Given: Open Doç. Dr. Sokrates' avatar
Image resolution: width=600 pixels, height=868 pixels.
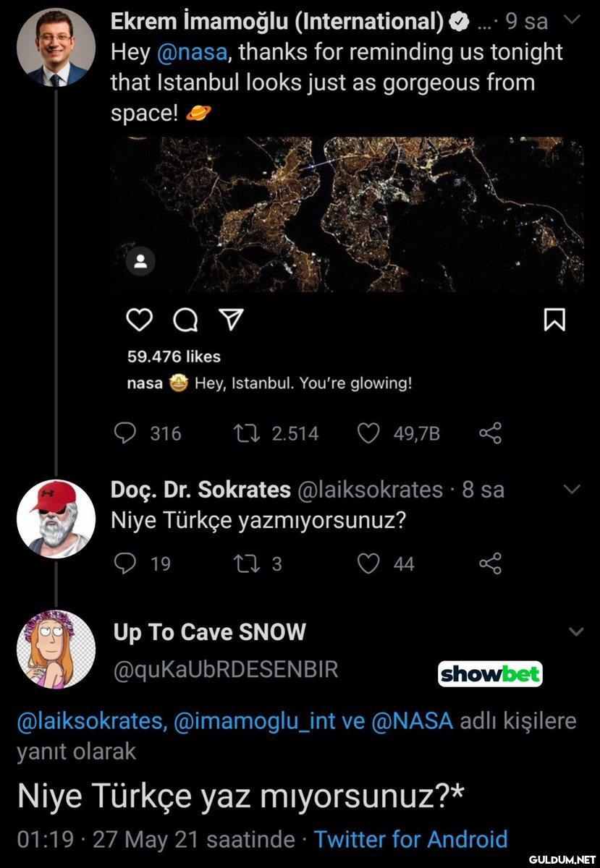Looking at the screenshot, I should click(x=56, y=518).
